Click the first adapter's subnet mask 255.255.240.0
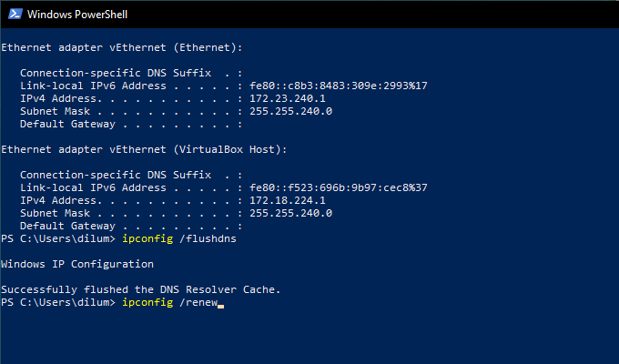This screenshot has width=619, height=364. point(290,111)
